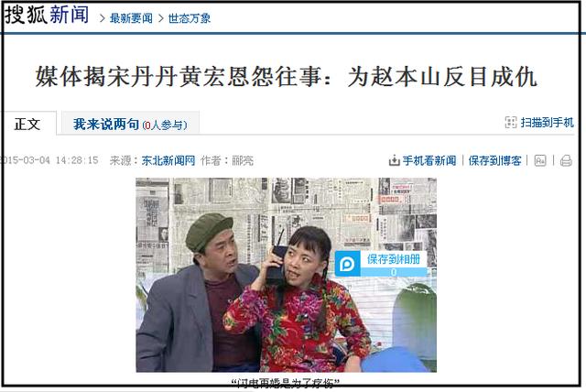Click the article photo of the two performers
This screenshot has height=392, width=586.
coord(286,275)
